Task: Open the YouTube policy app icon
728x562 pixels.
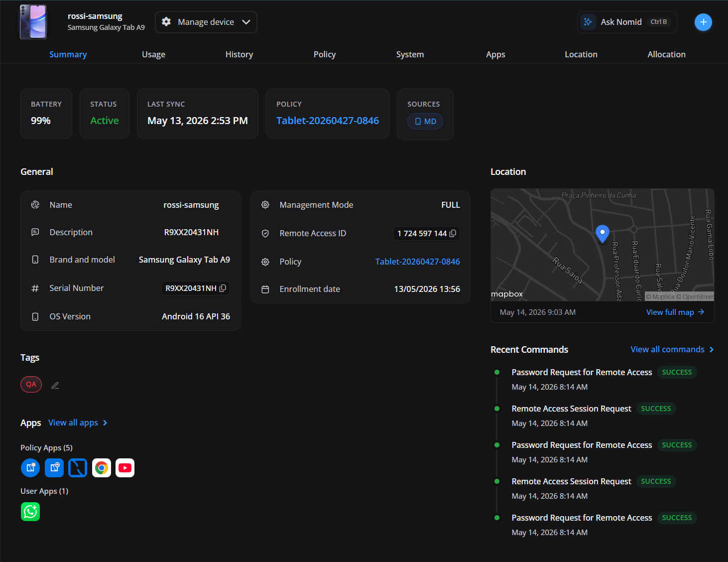Action: pyautogui.click(x=125, y=468)
